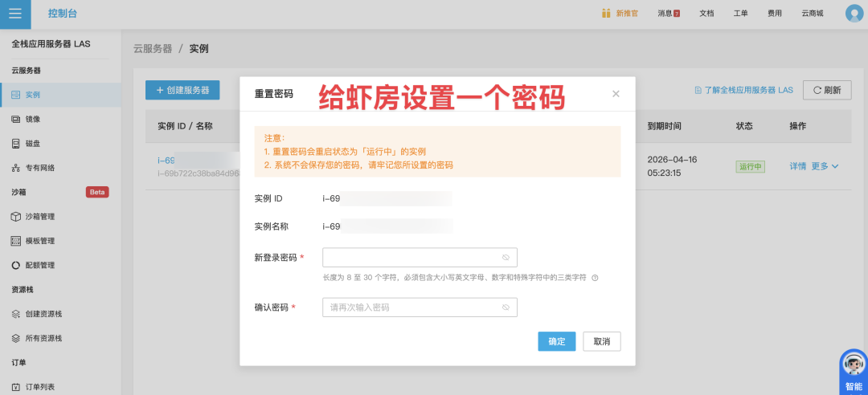This screenshot has height=395, width=868.
Task: Expand the 更多 actions dropdown
Action: coord(825,166)
